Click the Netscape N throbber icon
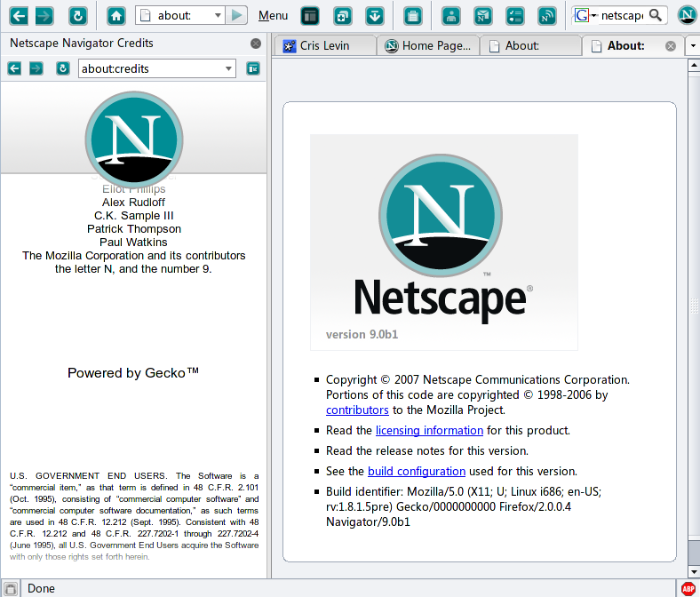 coord(688,15)
